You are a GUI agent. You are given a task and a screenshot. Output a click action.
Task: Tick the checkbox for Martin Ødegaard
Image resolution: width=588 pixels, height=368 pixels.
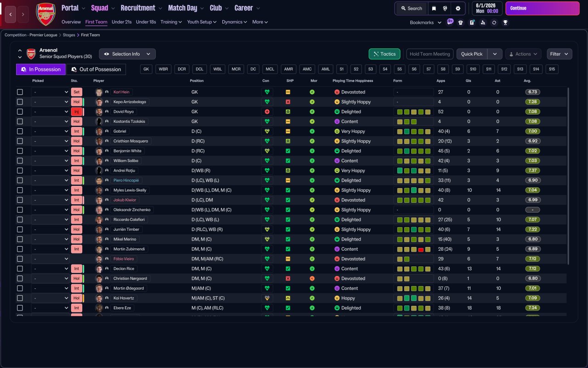[20, 288]
